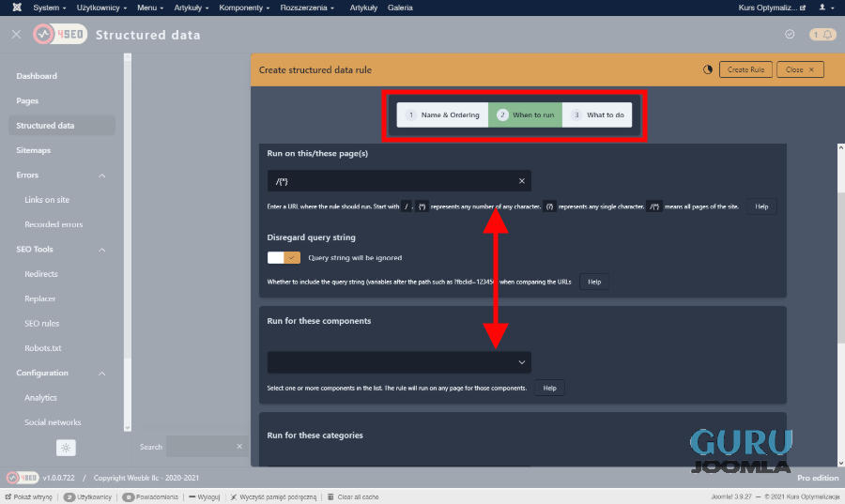
Task: Open Redirects in SEO Tools
Action: click(x=41, y=274)
